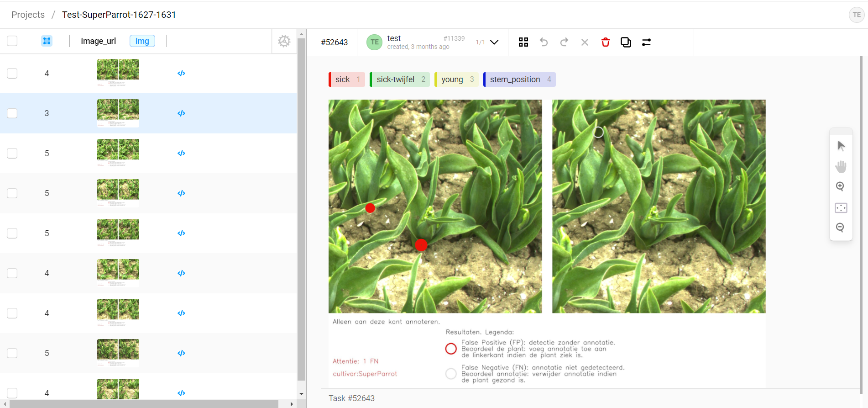The width and height of the screenshot is (868, 408).
Task: Tick the checkbox of the first row
Action: [12, 74]
